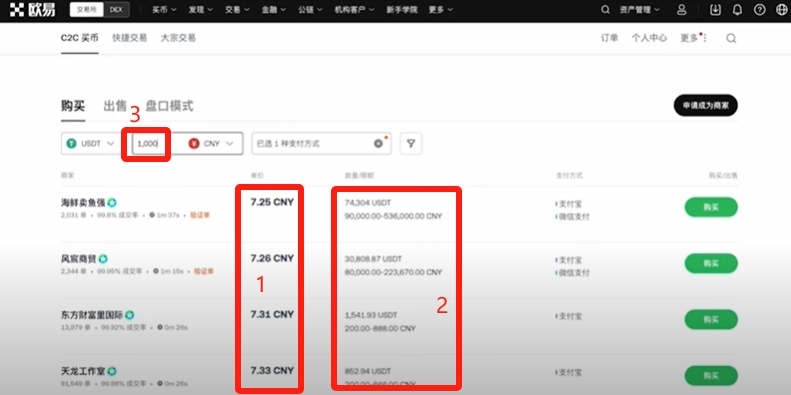The width and height of the screenshot is (791, 395).
Task: Open the CNY currency selector
Action: [212, 144]
